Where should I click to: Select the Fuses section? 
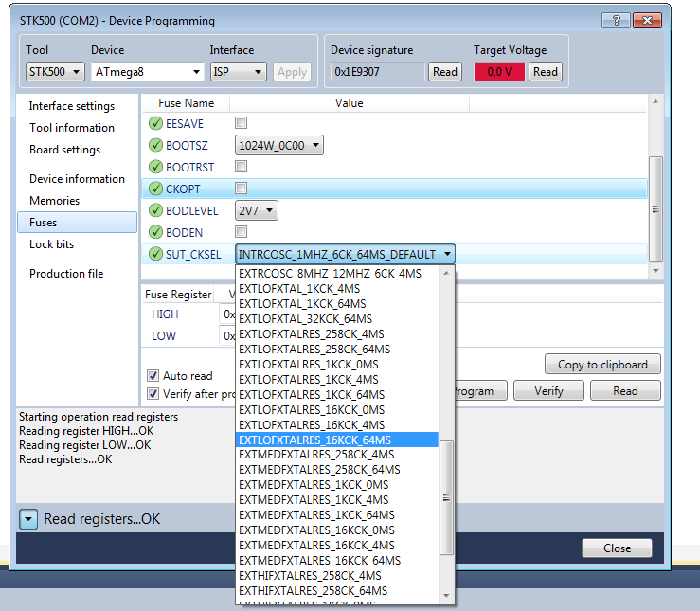pyautogui.click(x=78, y=223)
